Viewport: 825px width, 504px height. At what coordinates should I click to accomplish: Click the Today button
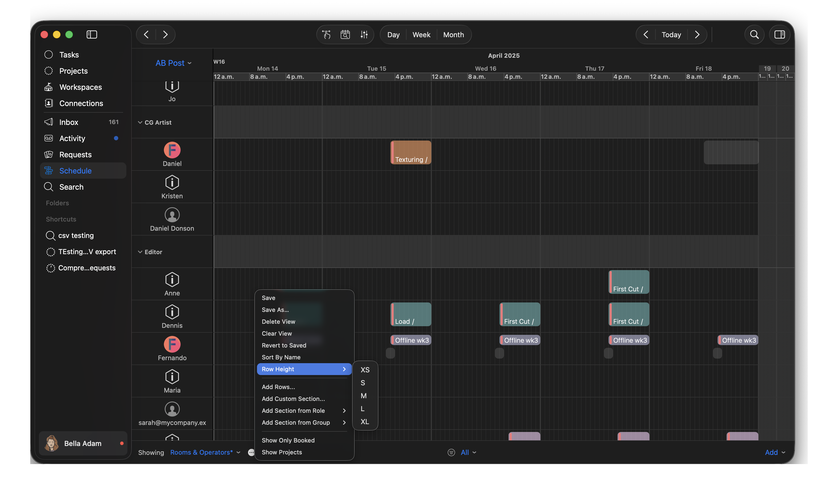coord(671,35)
